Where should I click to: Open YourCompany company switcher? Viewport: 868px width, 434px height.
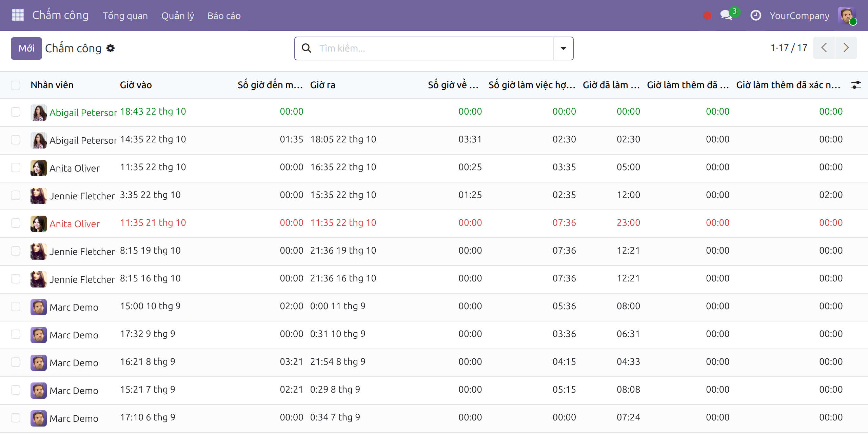point(800,16)
